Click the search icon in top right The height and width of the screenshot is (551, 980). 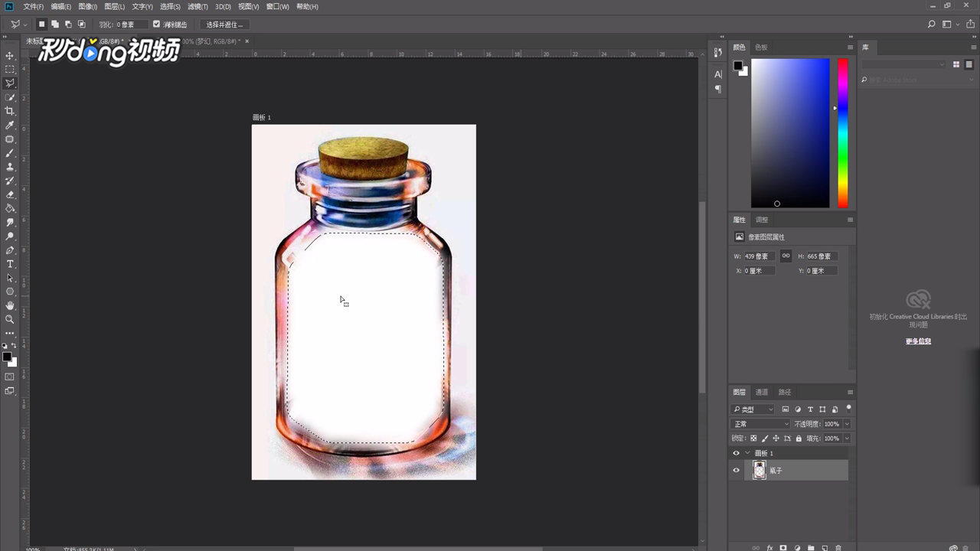point(932,24)
